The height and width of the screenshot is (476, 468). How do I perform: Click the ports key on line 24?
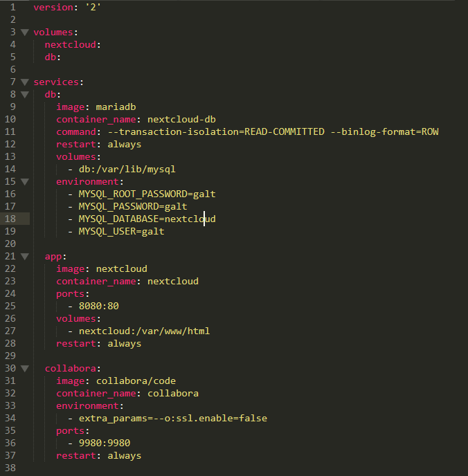(71, 294)
